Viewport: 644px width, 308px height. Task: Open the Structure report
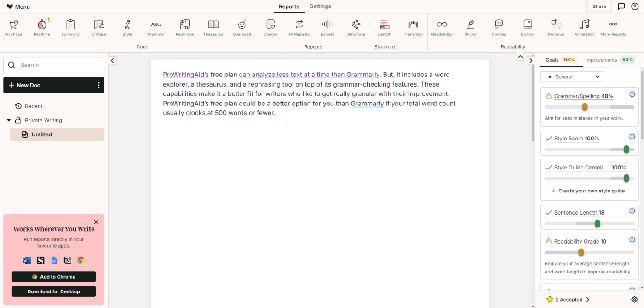(356, 28)
